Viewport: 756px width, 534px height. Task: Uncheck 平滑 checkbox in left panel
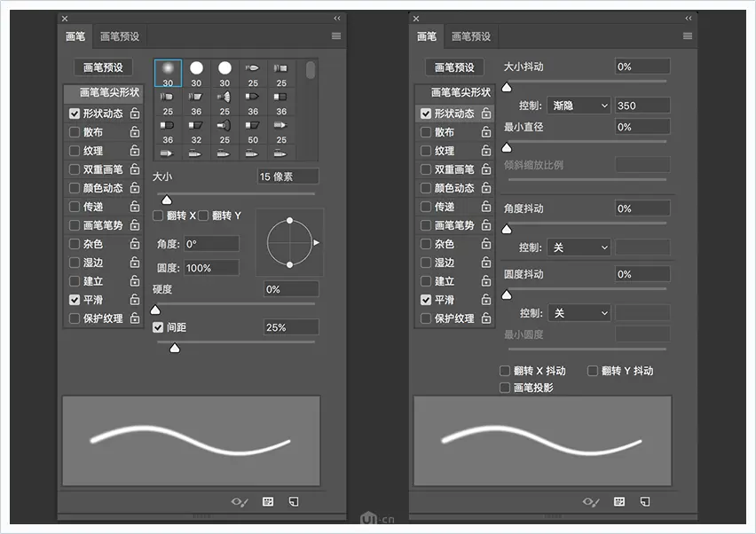75,300
